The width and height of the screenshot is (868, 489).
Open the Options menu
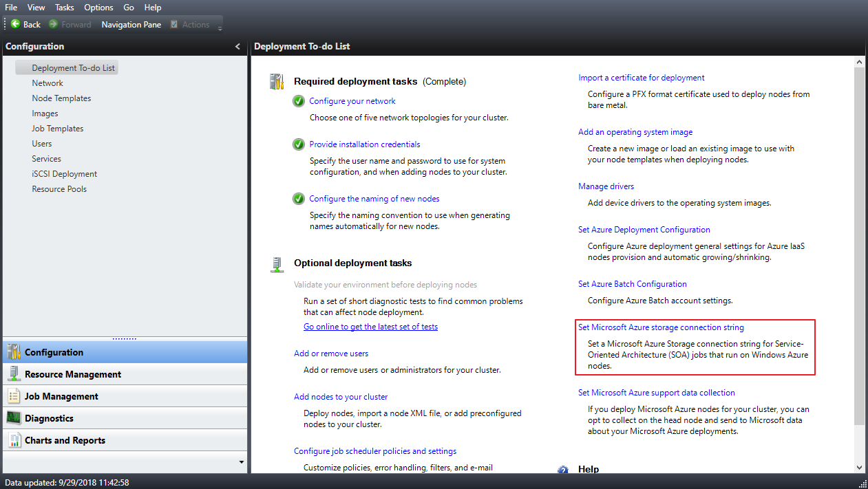tap(98, 8)
